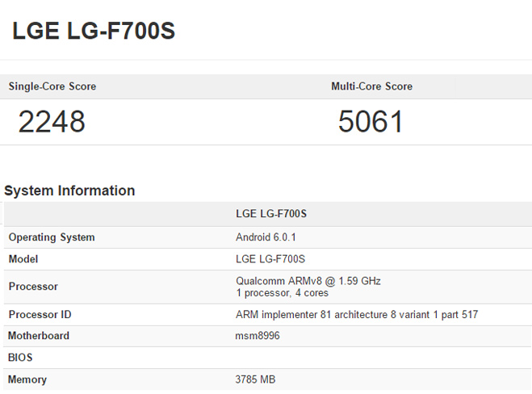532x394 pixels.
Task: Click the msm8996 motherboard value
Action: click(x=258, y=336)
